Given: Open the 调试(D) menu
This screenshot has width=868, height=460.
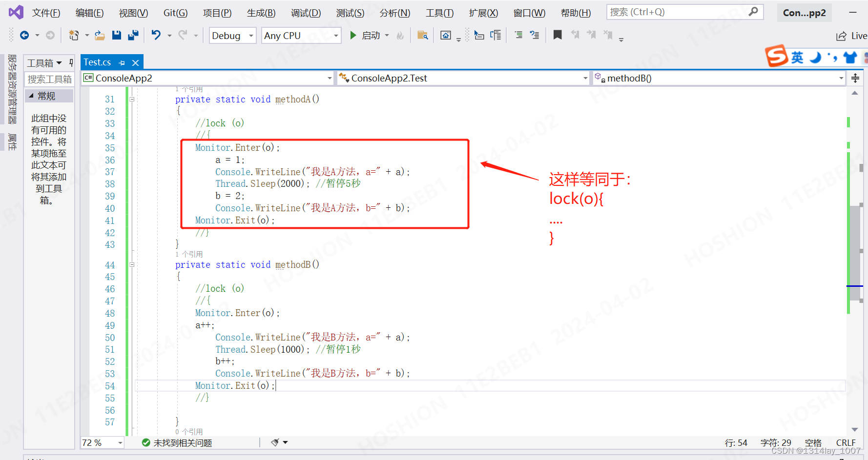Looking at the screenshot, I should (306, 13).
